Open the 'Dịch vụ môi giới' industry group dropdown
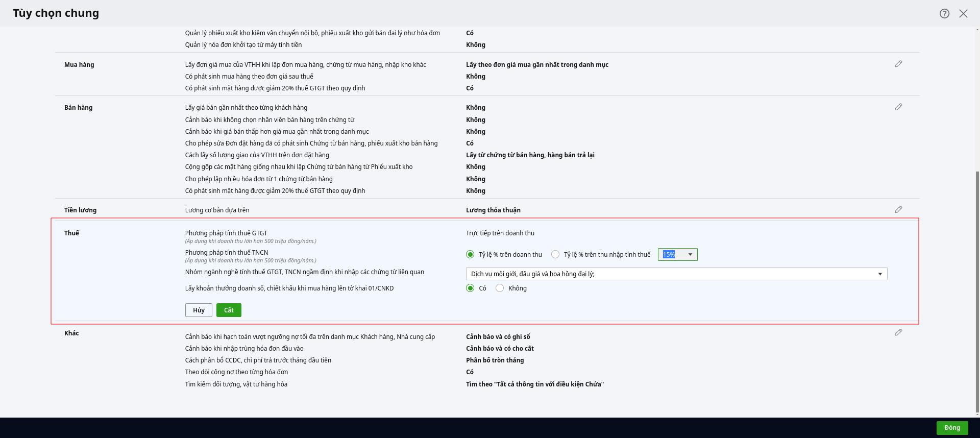980x438 pixels. 880,274
